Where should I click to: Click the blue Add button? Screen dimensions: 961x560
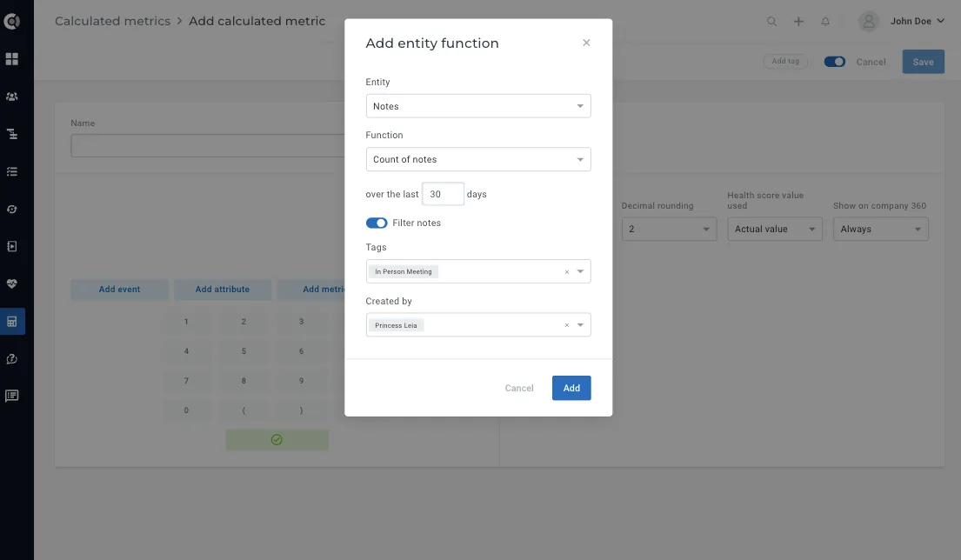tap(571, 388)
